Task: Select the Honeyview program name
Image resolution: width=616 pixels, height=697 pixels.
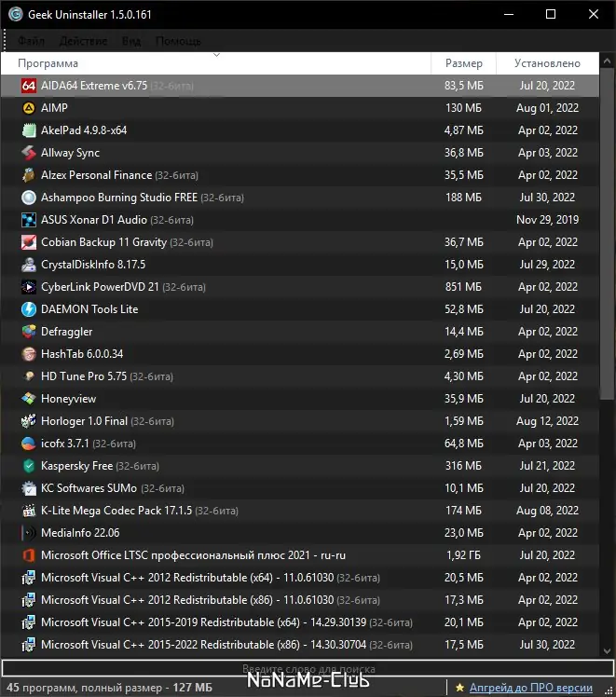Action: [68, 399]
